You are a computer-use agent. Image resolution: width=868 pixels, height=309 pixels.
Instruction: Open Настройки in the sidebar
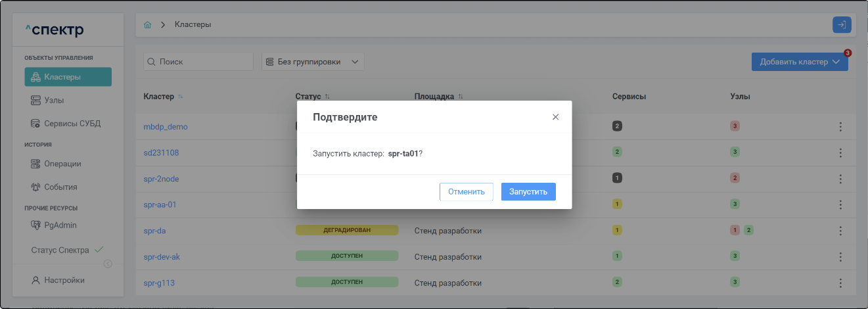[64, 280]
